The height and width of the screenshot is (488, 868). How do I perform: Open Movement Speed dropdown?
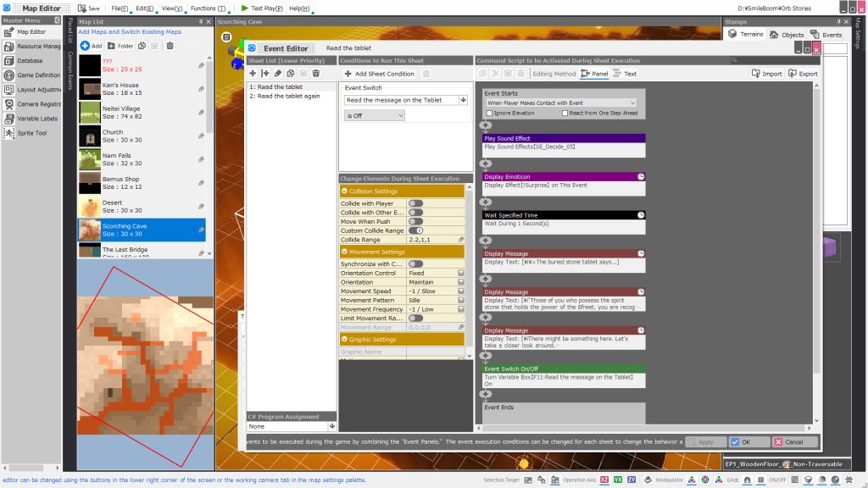(x=460, y=291)
